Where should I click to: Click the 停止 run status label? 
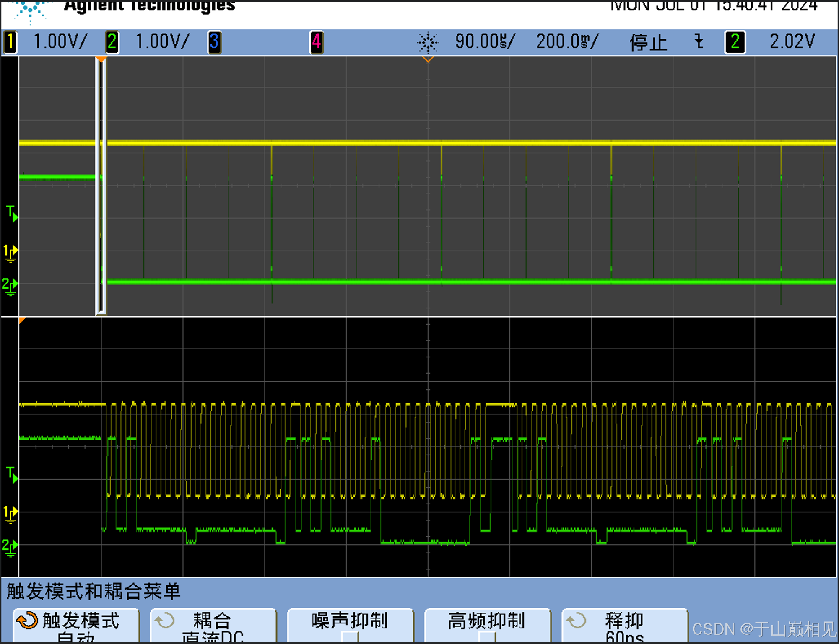click(x=648, y=42)
